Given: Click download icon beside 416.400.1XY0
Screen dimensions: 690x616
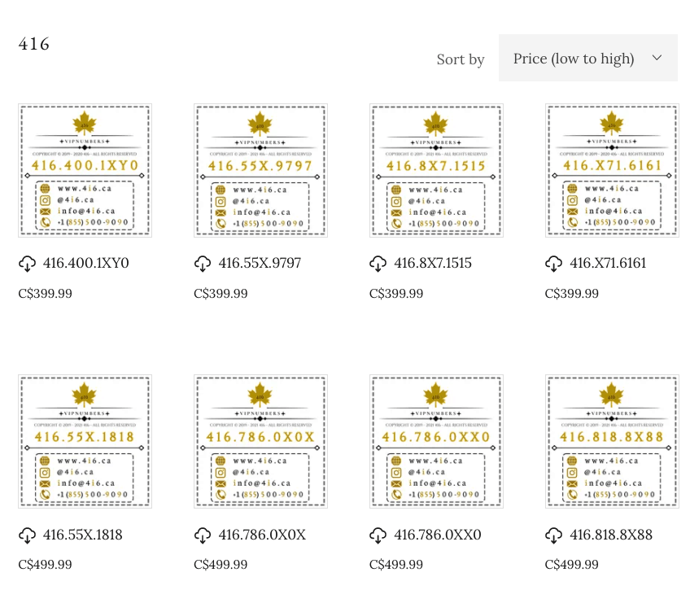Looking at the screenshot, I should pyautogui.click(x=27, y=264).
